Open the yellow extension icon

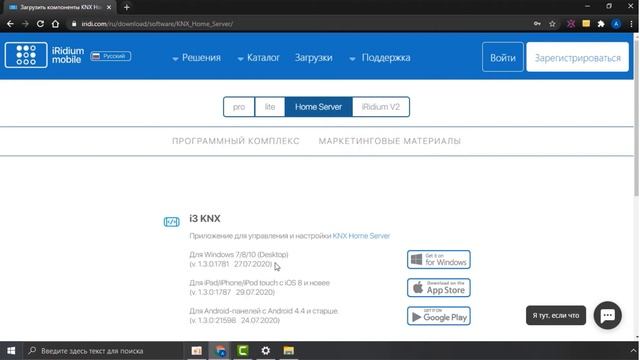click(586, 24)
